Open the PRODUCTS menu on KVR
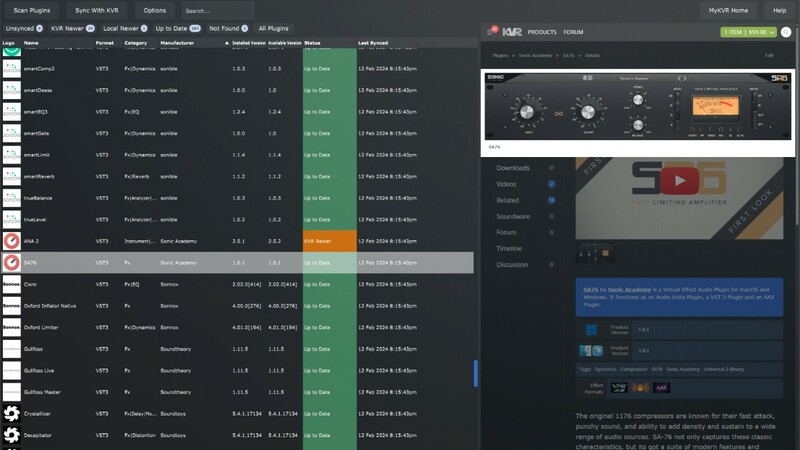Image resolution: width=800 pixels, height=450 pixels. pos(542,32)
